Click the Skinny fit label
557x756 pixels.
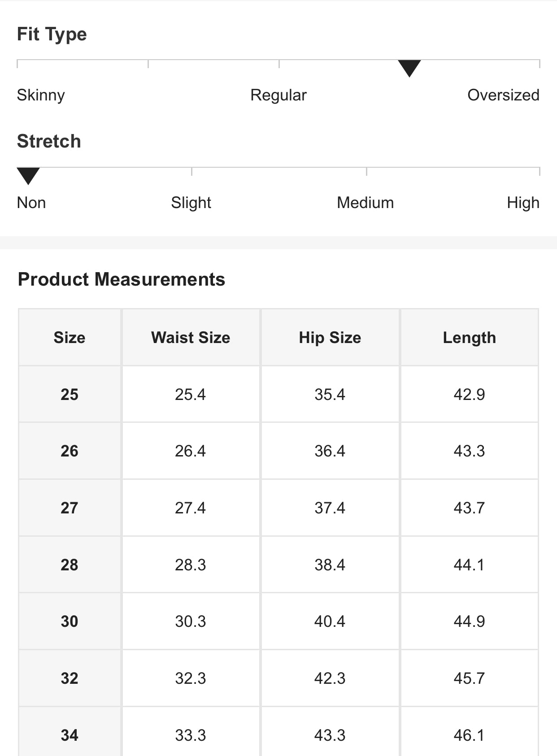pos(41,95)
